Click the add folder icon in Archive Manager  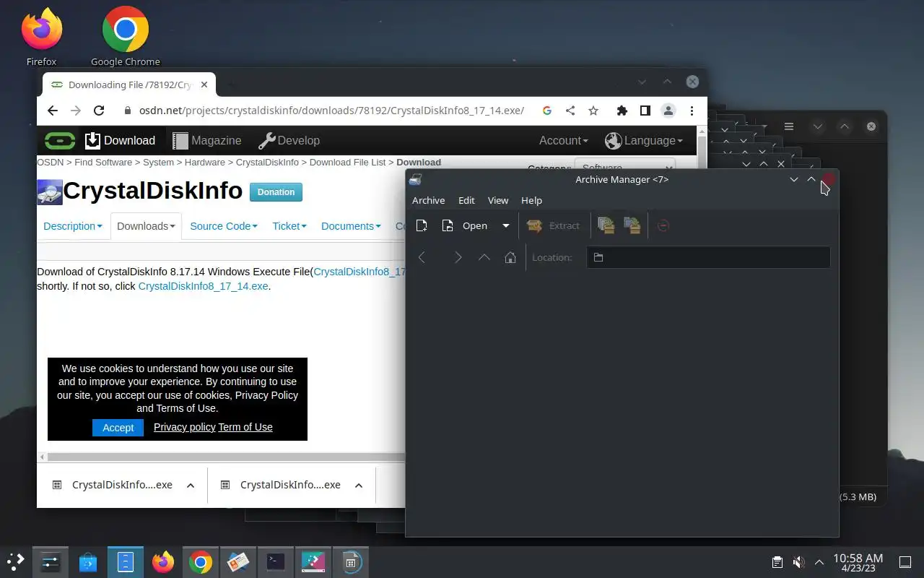(632, 225)
